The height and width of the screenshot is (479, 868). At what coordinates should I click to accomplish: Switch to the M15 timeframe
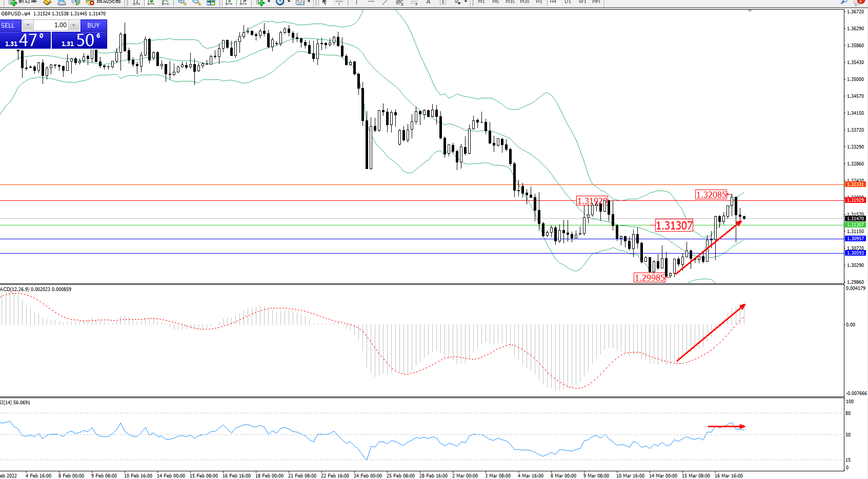click(x=510, y=2)
